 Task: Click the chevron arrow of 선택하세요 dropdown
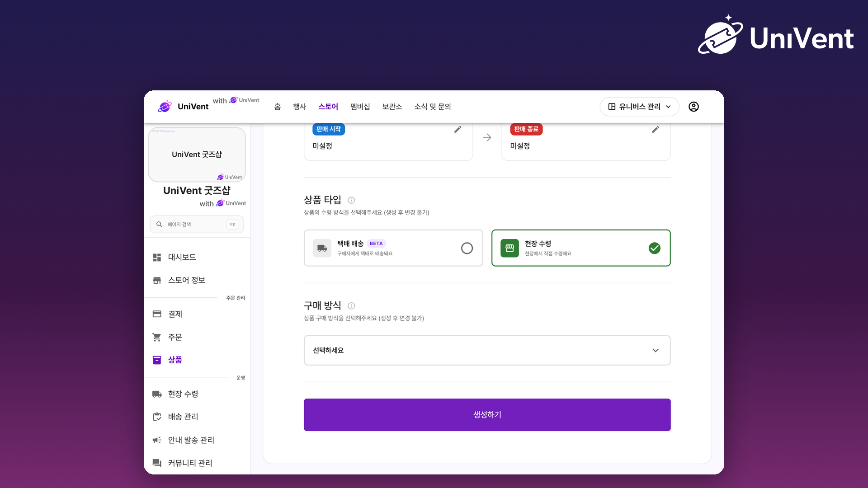tap(656, 351)
